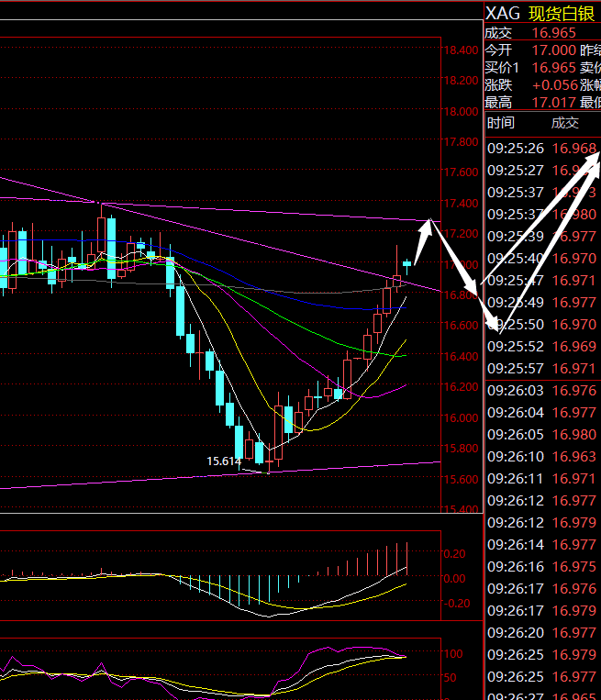The height and width of the screenshot is (700, 601).
Task: Click the 17.200 price axis label
Action: (461, 233)
